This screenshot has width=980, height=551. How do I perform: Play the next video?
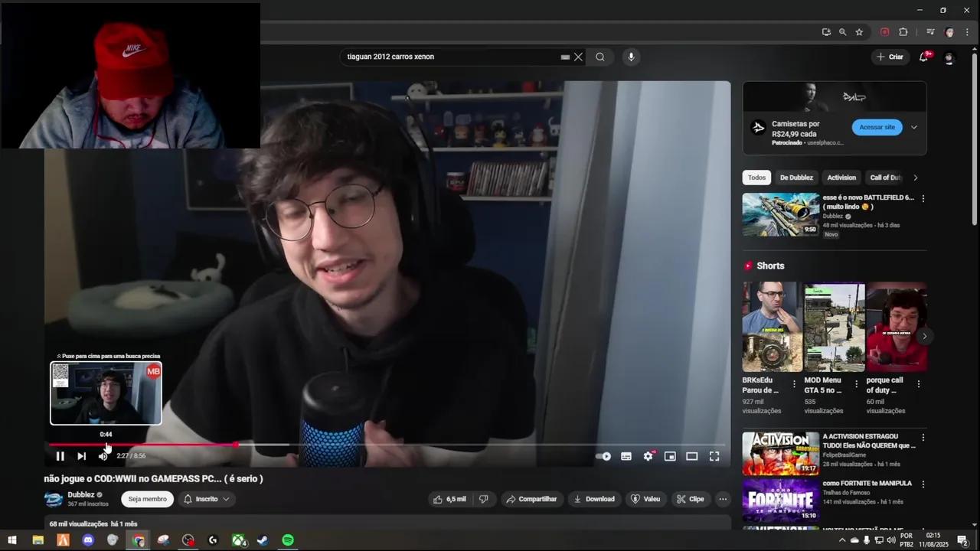tap(81, 455)
